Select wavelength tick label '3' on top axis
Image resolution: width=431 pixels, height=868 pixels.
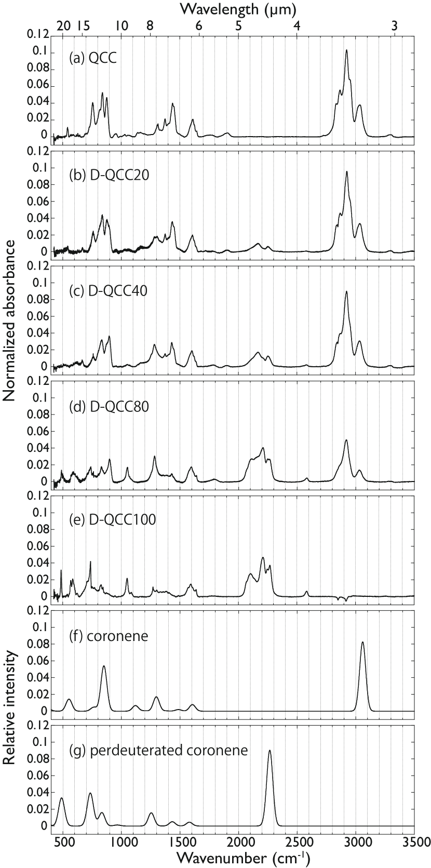pyautogui.click(x=395, y=26)
